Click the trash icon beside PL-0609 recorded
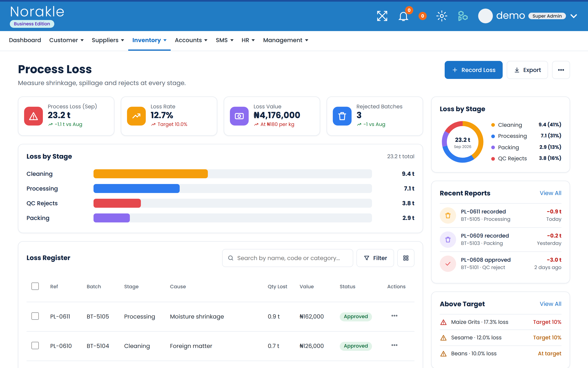The width and height of the screenshot is (588, 368). tap(448, 239)
